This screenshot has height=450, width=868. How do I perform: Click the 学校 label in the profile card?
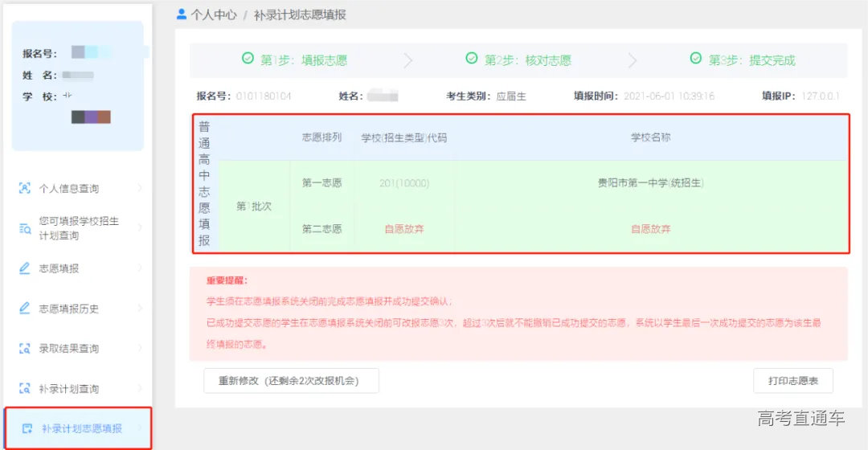pyautogui.click(x=39, y=96)
